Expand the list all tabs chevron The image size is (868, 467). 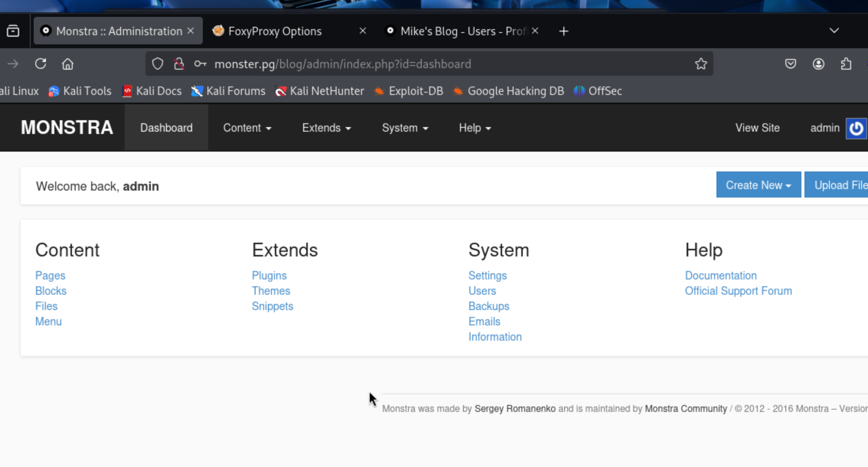pos(834,31)
